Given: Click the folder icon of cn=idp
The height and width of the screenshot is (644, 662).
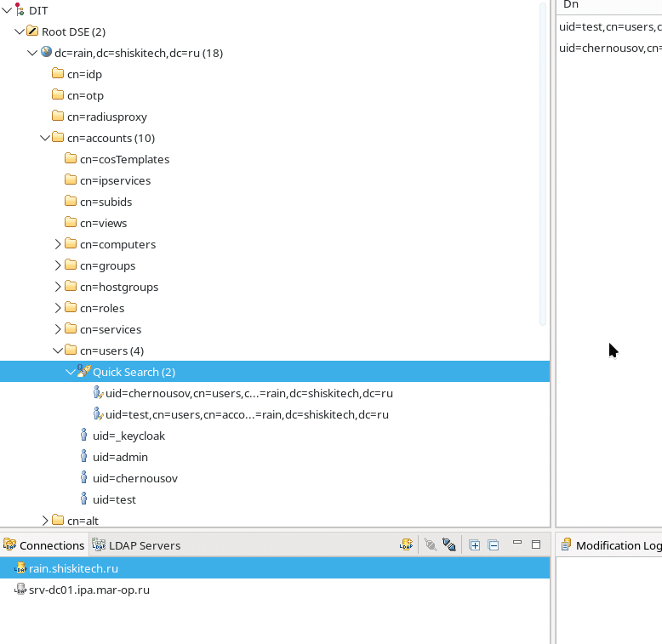Looking at the screenshot, I should [x=58, y=73].
